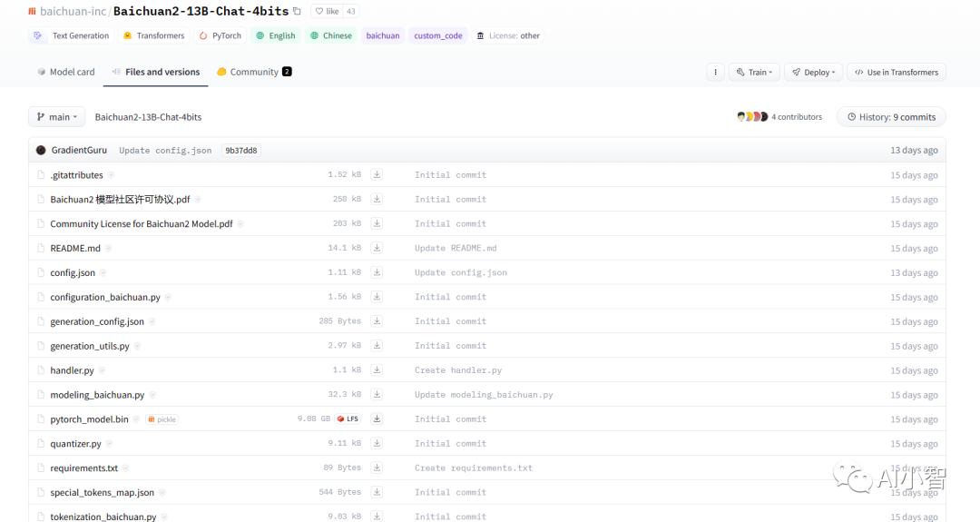Select the Chinese language tag
Screen dimensions: 980x522
(331, 35)
